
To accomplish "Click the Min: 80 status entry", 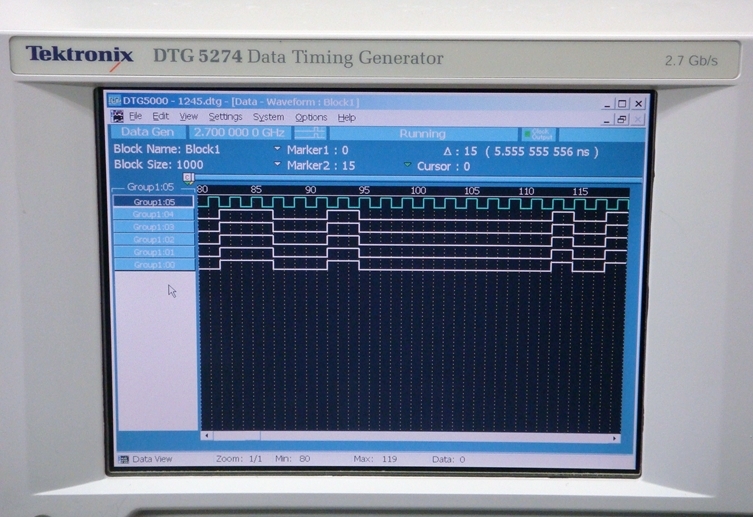I will pyautogui.click(x=292, y=459).
